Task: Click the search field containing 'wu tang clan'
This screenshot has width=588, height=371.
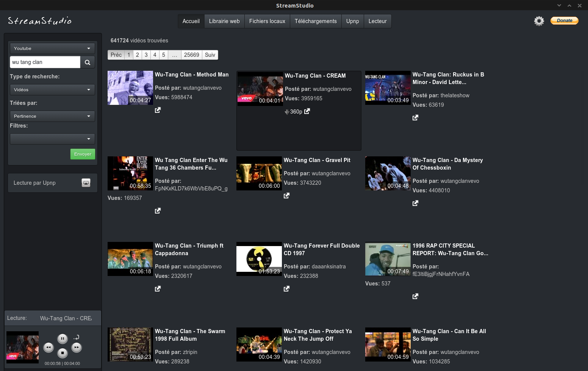Action: [45, 62]
